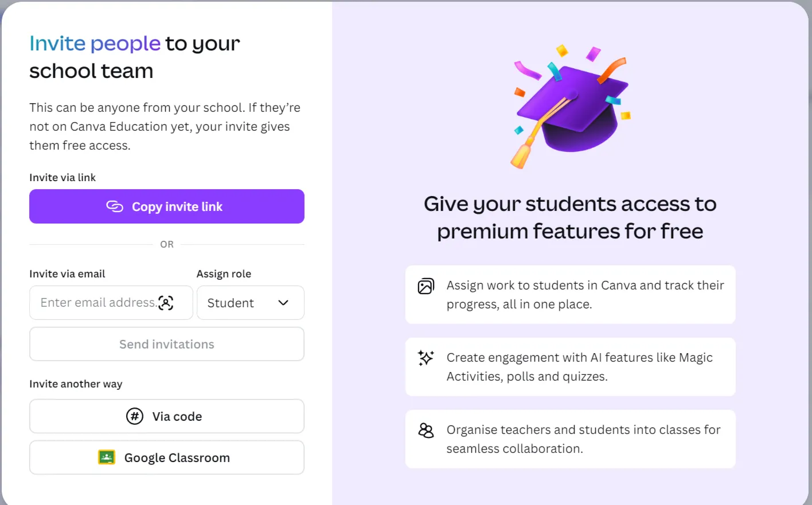This screenshot has width=812, height=505.
Task: Choose invite Via code option
Action: [167, 416]
